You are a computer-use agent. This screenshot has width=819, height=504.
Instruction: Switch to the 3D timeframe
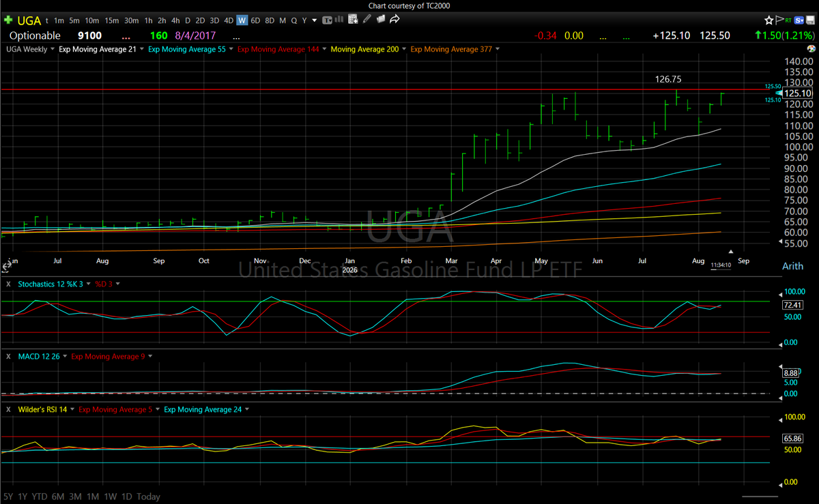coord(214,20)
